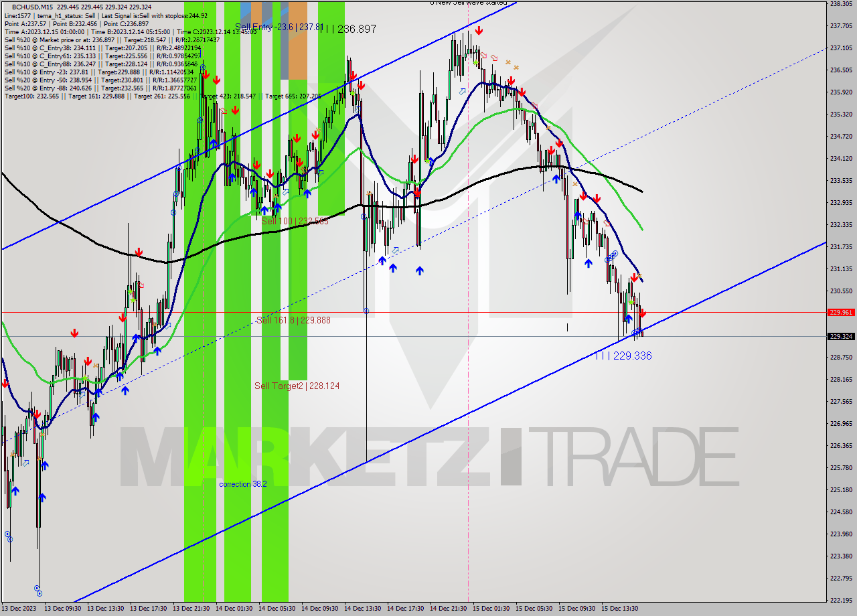857x616 pixels.
Task: Click the 'Sell Target2 | 228.124' label
Action: (x=297, y=386)
